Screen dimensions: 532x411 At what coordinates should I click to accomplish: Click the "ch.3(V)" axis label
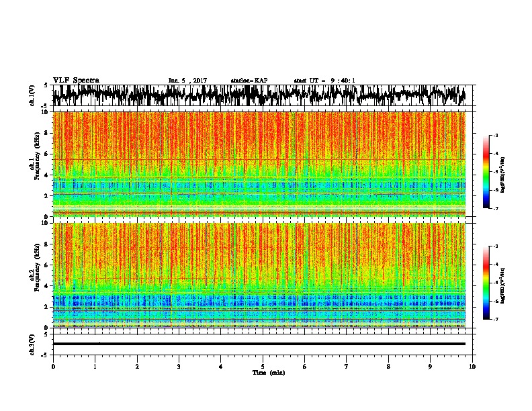pos(32,345)
